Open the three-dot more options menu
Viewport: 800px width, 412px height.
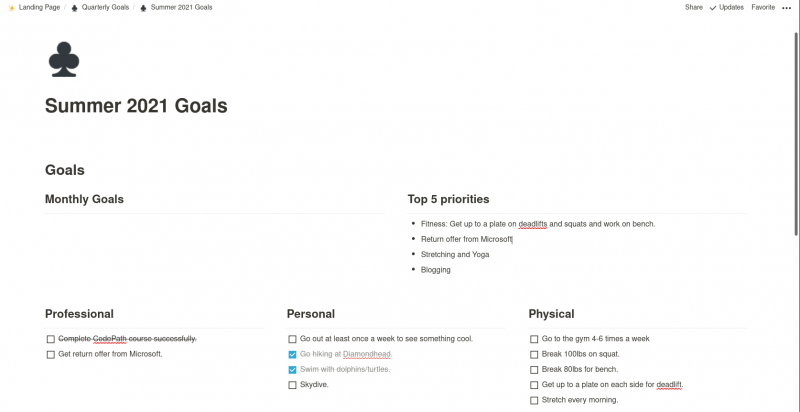786,8
